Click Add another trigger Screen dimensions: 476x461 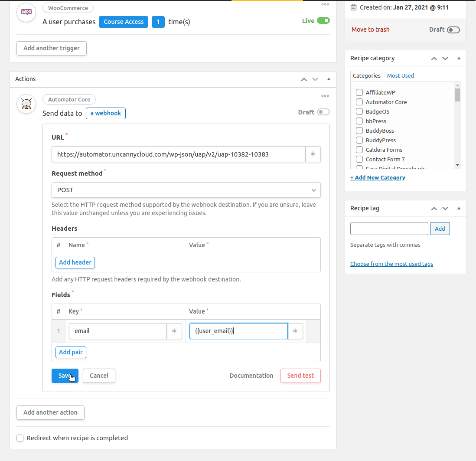(52, 48)
